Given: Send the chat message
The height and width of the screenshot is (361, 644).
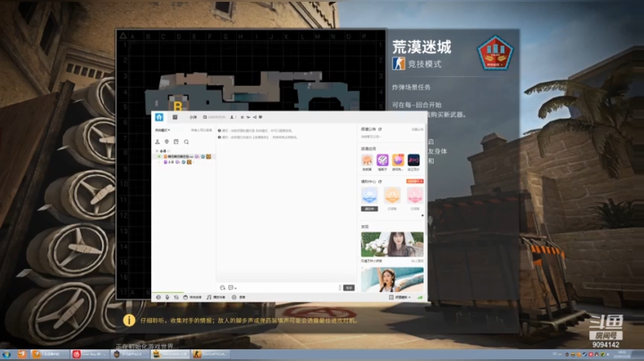Looking at the screenshot, I should tap(349, 288).
